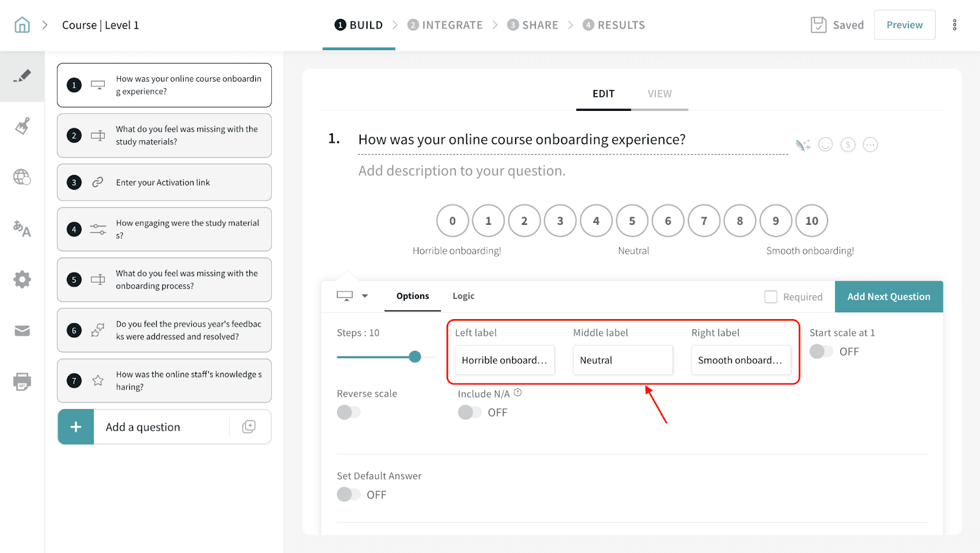Click the home icon in breadcrumb
This screenshot has height=553, width=980.
(x=22, y=25)
